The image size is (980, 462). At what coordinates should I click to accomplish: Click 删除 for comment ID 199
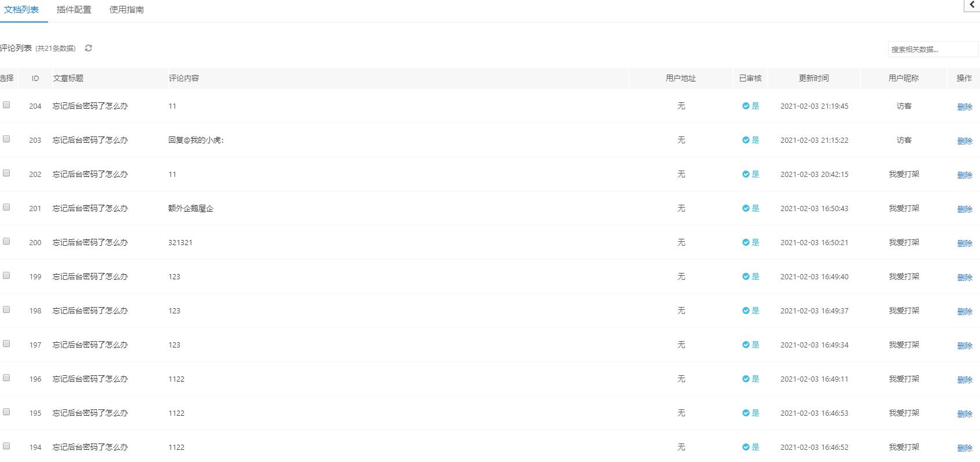[964, 277]
